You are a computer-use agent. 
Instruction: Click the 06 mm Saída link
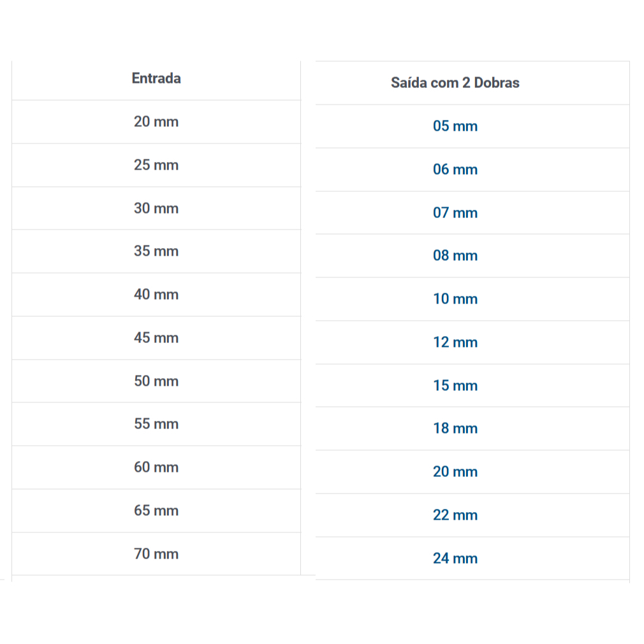tap(455, 170)
